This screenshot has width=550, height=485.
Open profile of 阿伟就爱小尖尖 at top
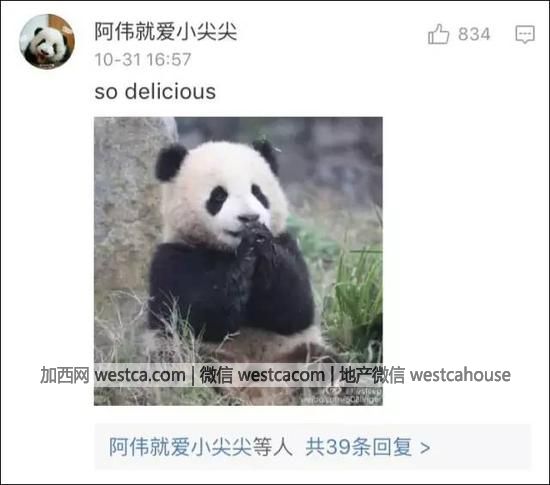(x=166, y=32)
